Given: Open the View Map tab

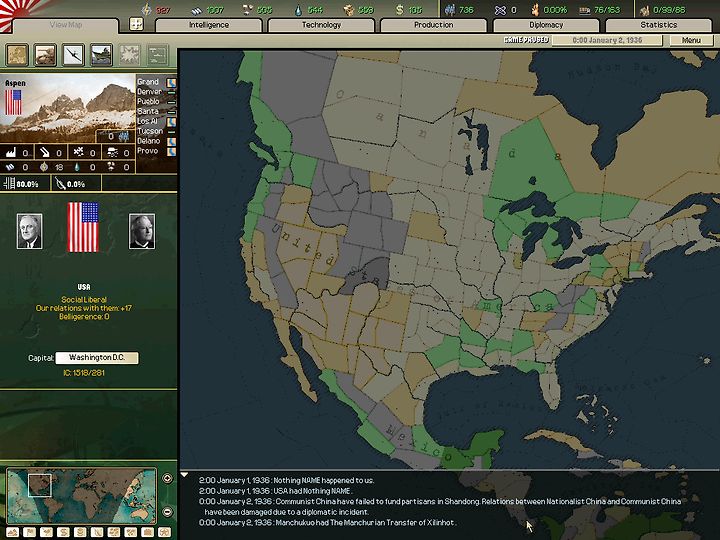Looking at the screenshot, I should click(x=66, y=25).
